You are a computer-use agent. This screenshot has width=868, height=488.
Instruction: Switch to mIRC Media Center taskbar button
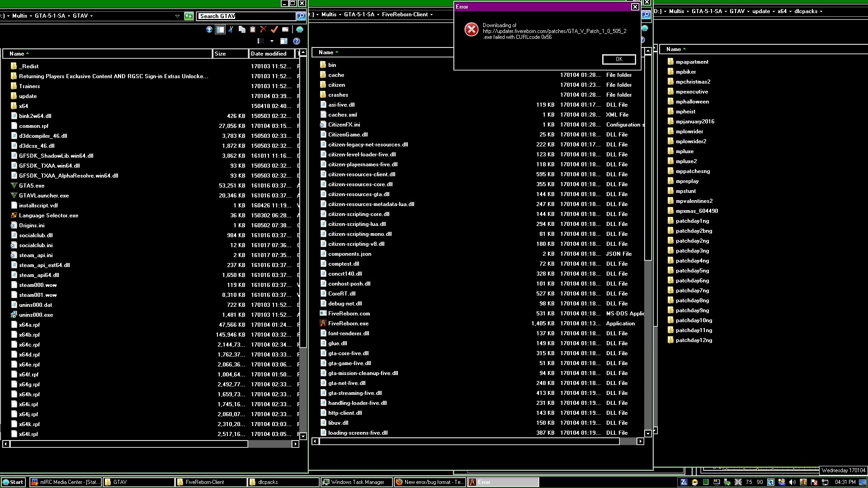66,482
